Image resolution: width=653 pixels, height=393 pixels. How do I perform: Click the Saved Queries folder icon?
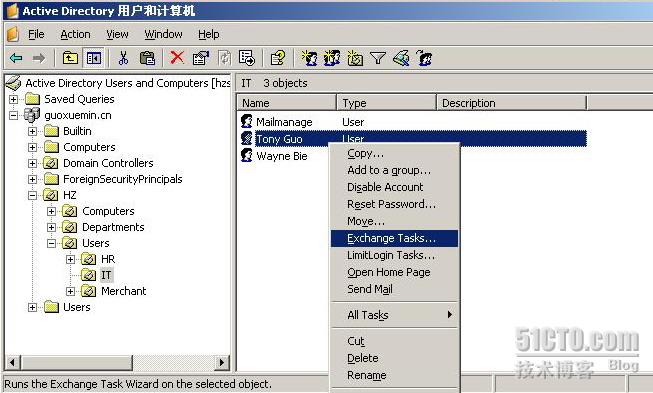click(32, 99)
